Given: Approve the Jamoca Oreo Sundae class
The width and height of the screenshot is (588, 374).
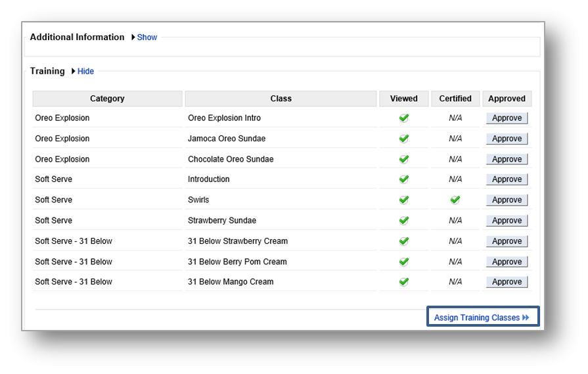Looking at the screenshot, I should [x=507, y=139].
